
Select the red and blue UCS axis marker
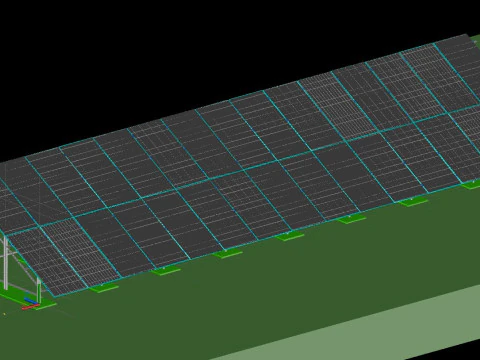click(31, 304)
